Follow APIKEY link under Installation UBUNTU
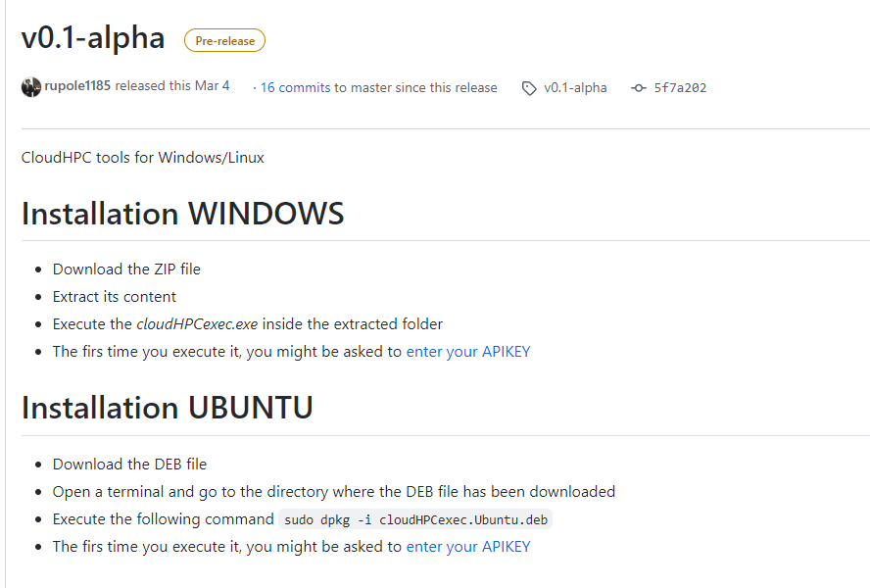The height and width of the screenshot is (588, 870). click(468, 547)
